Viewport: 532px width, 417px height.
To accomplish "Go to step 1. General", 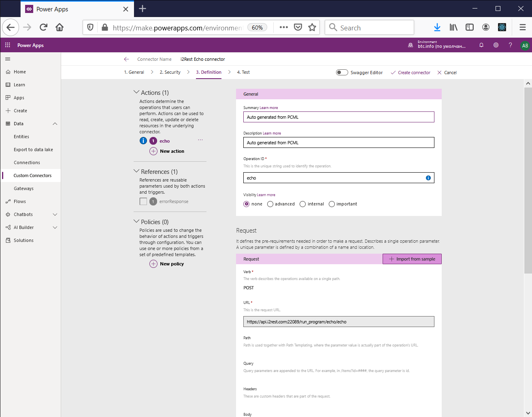I will tap(134, 72).
